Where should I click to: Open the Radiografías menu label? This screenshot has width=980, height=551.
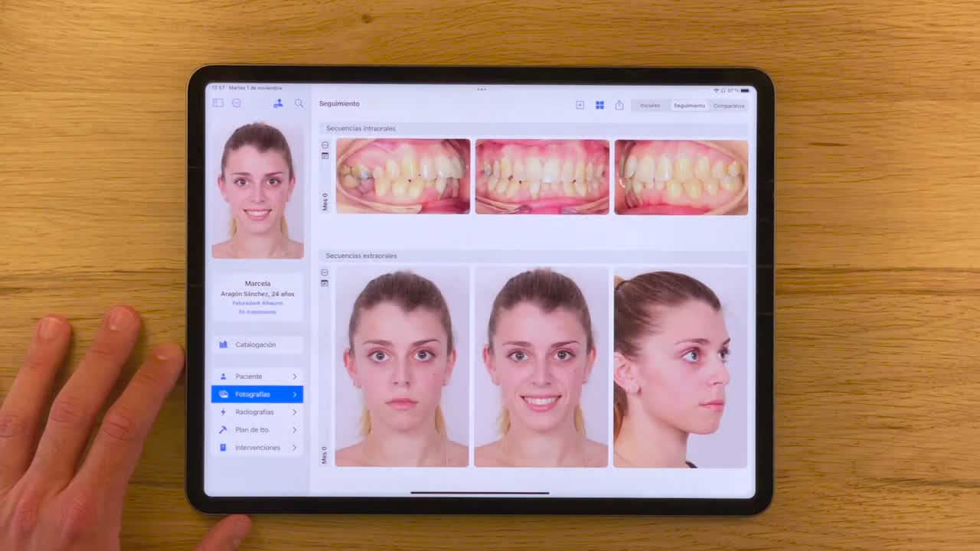pyautogui.click(x=254, y=412)
